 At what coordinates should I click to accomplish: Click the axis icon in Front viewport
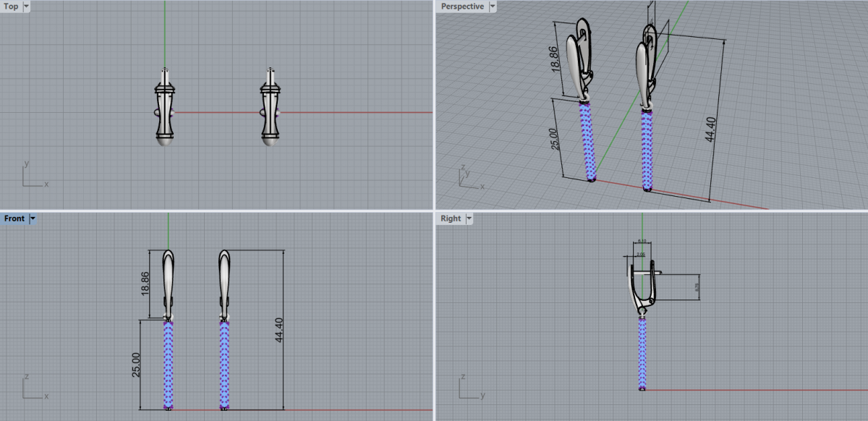[x=32, y=388]
